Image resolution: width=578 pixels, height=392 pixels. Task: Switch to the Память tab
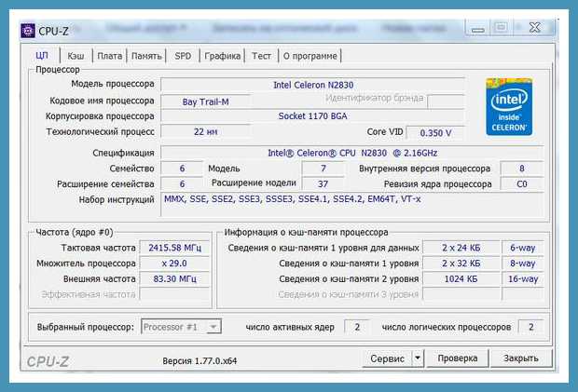[146, 56]
